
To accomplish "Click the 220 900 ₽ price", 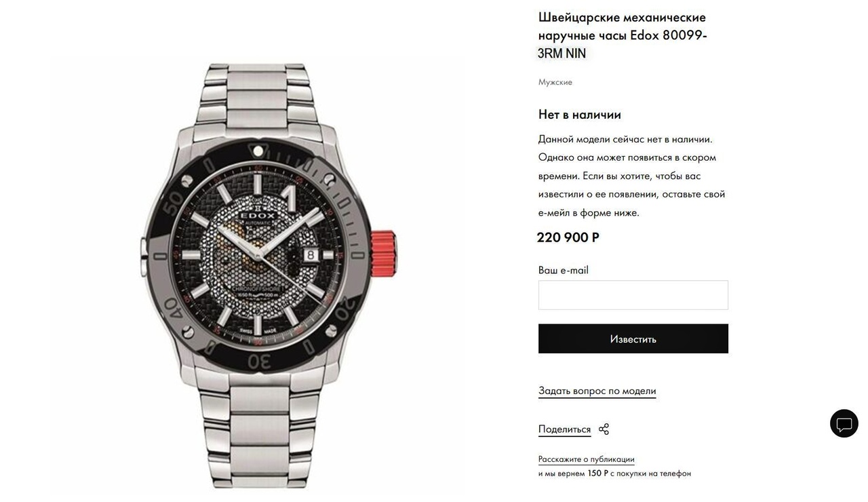I will pyautogui.click(x=568, y=237).
